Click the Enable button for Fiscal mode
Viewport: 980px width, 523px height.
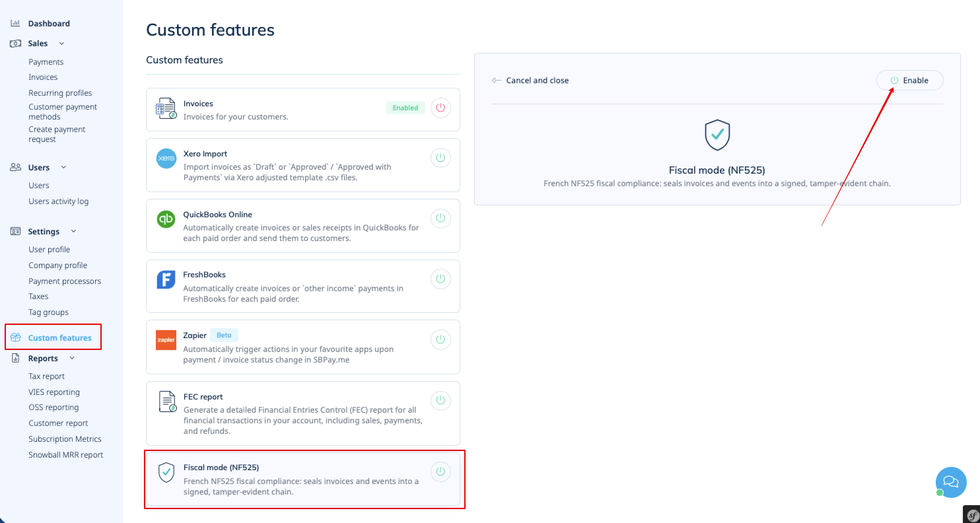(910, 80)
